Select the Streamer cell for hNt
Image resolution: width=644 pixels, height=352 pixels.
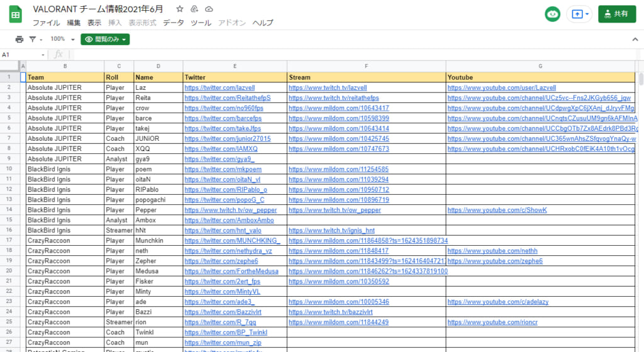pos(119,231)
